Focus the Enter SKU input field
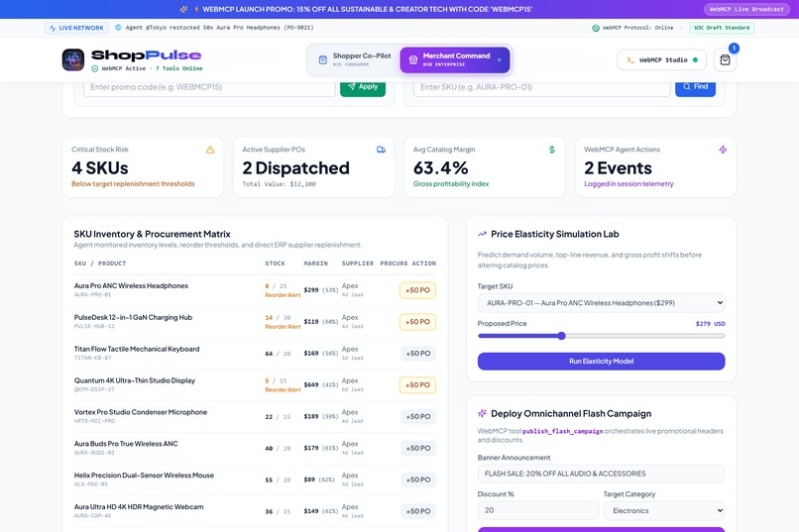 pos(541,87)
